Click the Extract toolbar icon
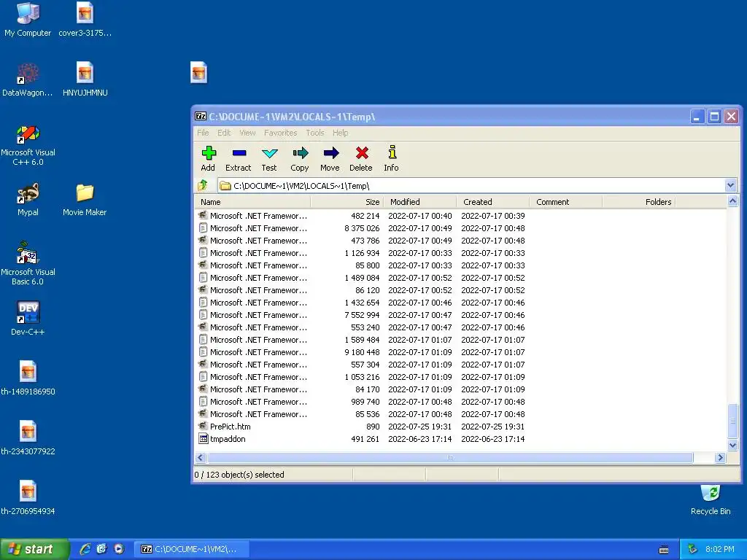 (239, 158)
